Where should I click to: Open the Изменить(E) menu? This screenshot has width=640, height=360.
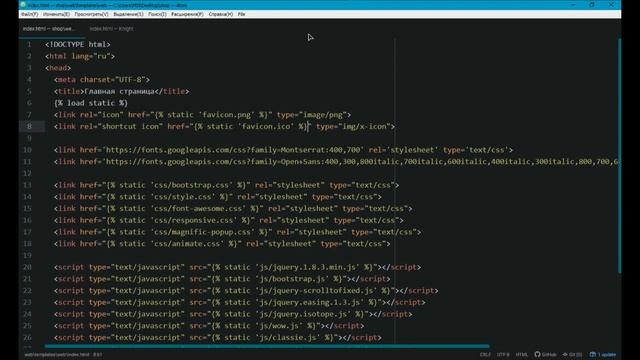pyautogui.click(x=56, y=14)
